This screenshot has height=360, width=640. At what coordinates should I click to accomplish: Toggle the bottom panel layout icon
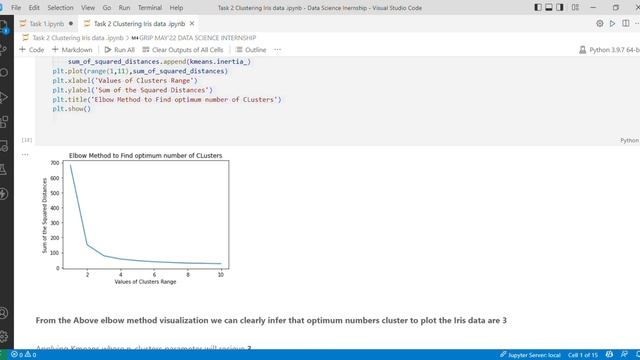click(x=549, y=7)
